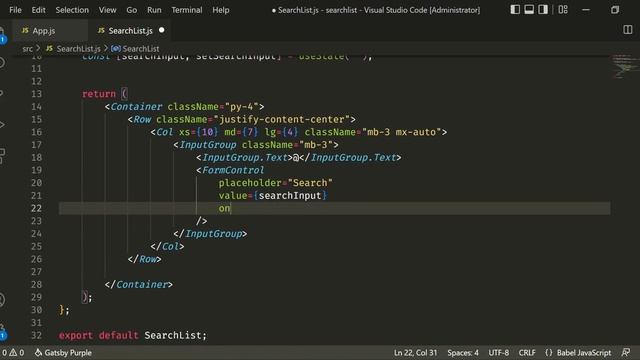Click Ln 22, Col 31 indicator
The width and height of the screenshot is (640, 360).
tap(415, 353)
